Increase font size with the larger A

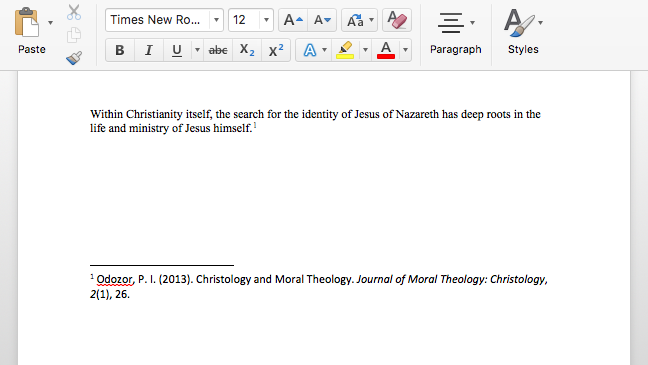[293, 20]
